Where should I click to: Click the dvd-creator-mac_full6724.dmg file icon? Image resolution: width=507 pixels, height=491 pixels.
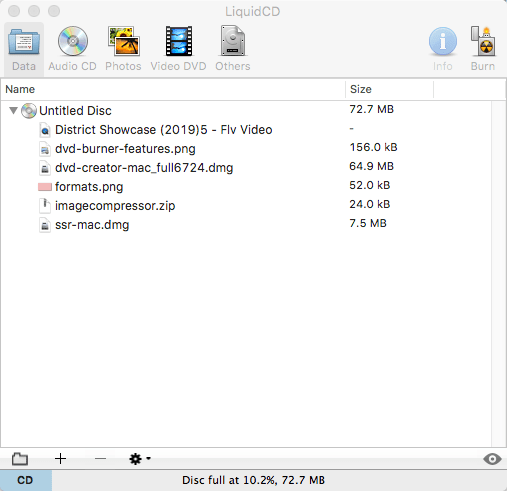coord(45,168)
